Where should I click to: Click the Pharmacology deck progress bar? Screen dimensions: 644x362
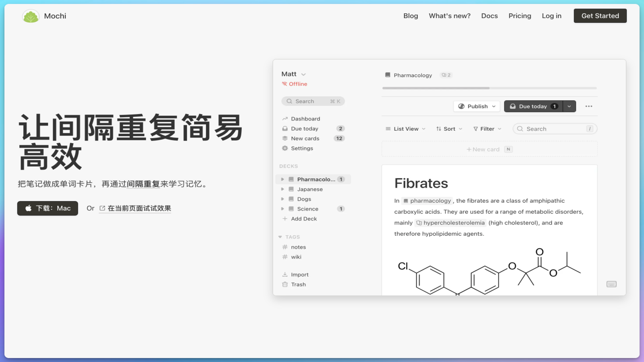[x=489, y=88]
